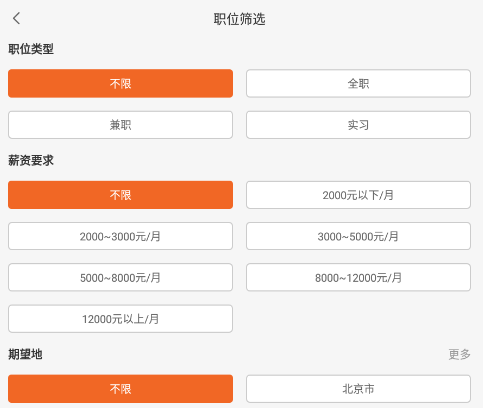
Task: Choose 12000元以上/月 salary option
Action: [x=120, y=319]
